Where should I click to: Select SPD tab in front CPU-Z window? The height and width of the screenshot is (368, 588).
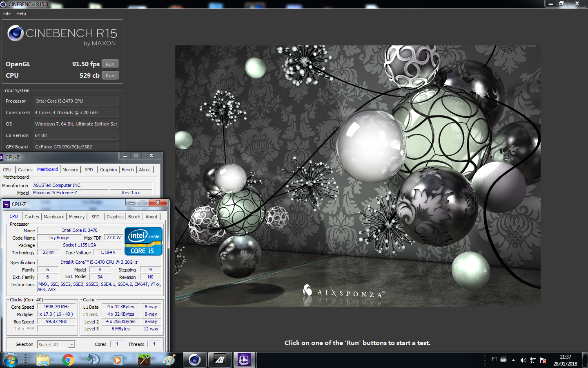pos(96,217)
